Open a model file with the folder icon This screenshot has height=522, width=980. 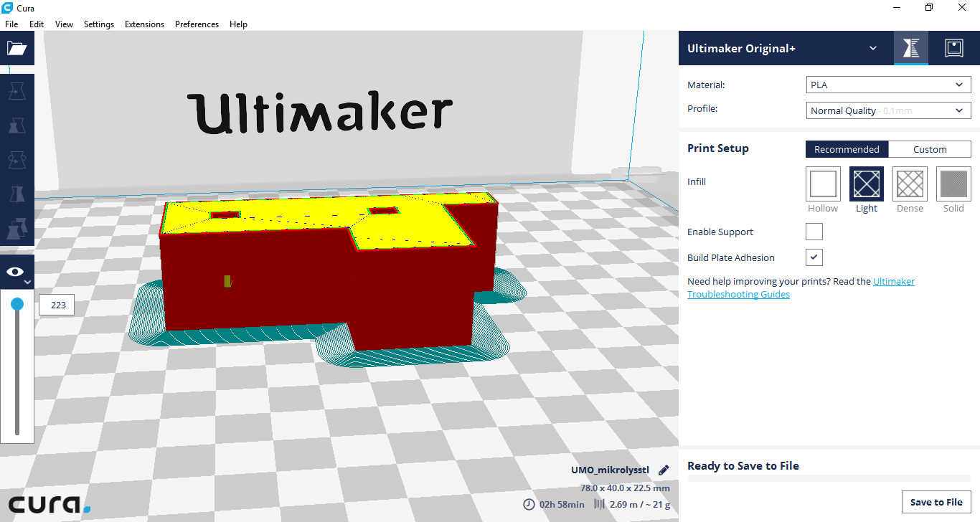17,48
